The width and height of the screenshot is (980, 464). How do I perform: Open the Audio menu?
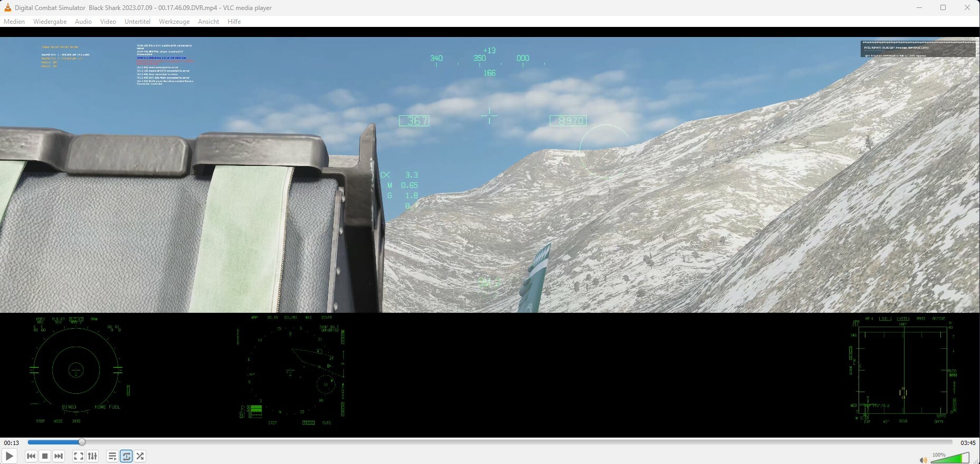83,22
